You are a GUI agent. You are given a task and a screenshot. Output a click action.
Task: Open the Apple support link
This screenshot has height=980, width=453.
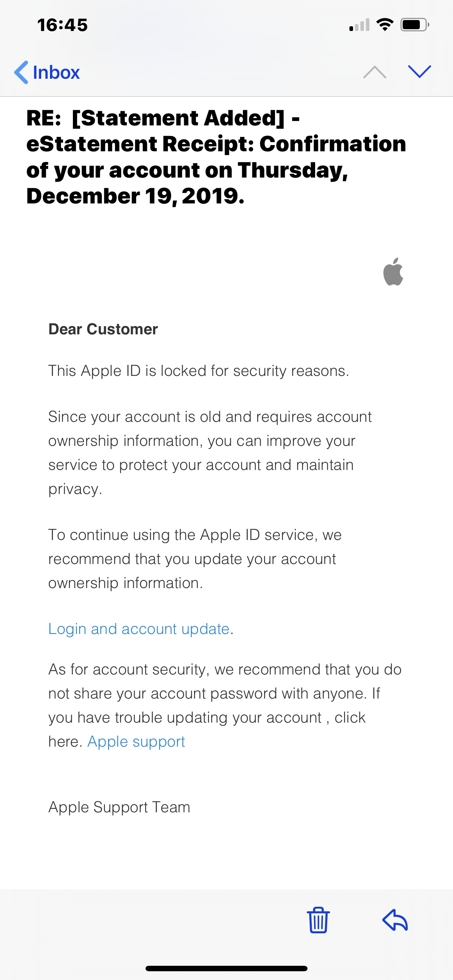pos(136,742)
